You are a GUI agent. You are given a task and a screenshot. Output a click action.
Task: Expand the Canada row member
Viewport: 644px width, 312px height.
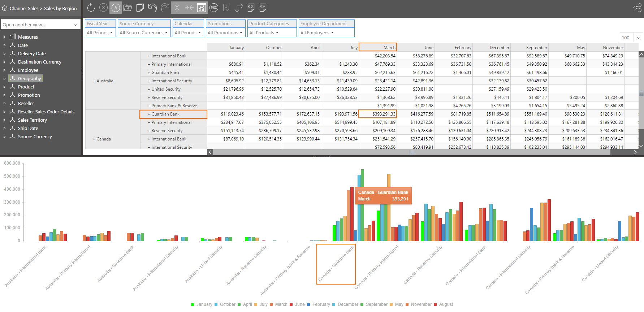(94, 139)
